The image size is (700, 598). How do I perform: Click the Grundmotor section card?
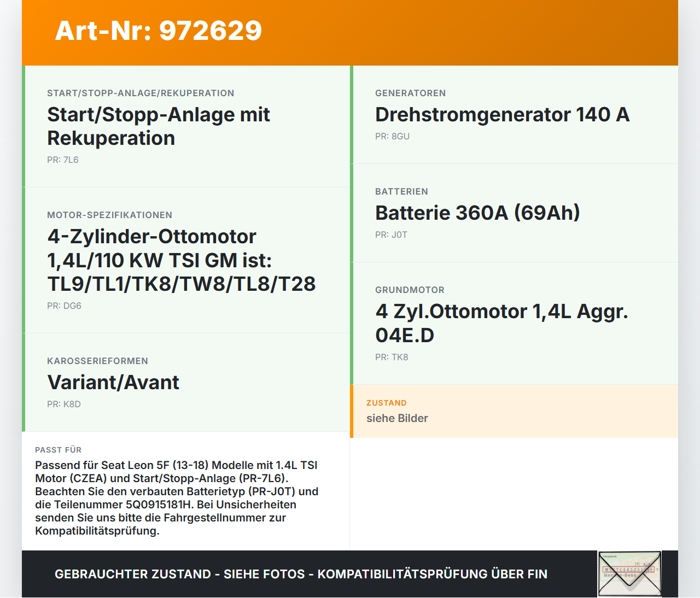515,323
